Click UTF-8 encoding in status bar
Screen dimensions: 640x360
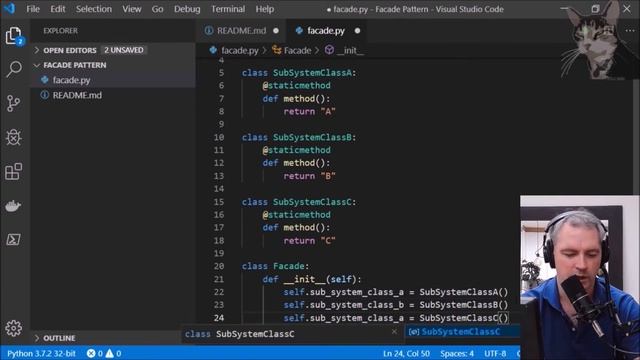[x=495, y=353]
